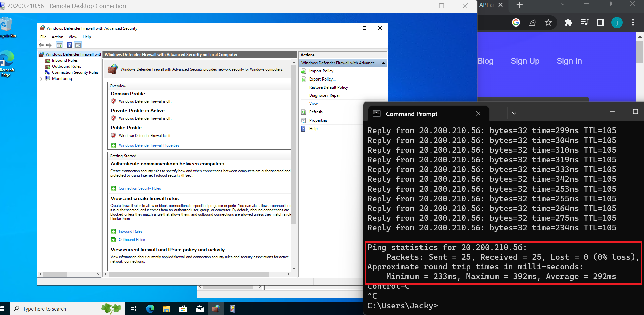
Task: Click Import Policy action
Action: click(x=323, y=71)
